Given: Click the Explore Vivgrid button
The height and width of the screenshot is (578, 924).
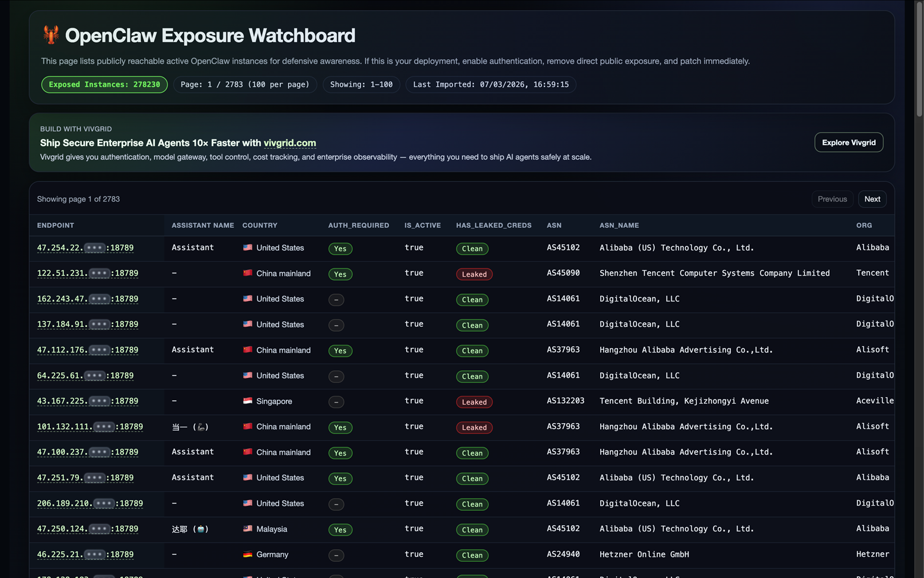Looking at the screenshot, I should [849, 142].
